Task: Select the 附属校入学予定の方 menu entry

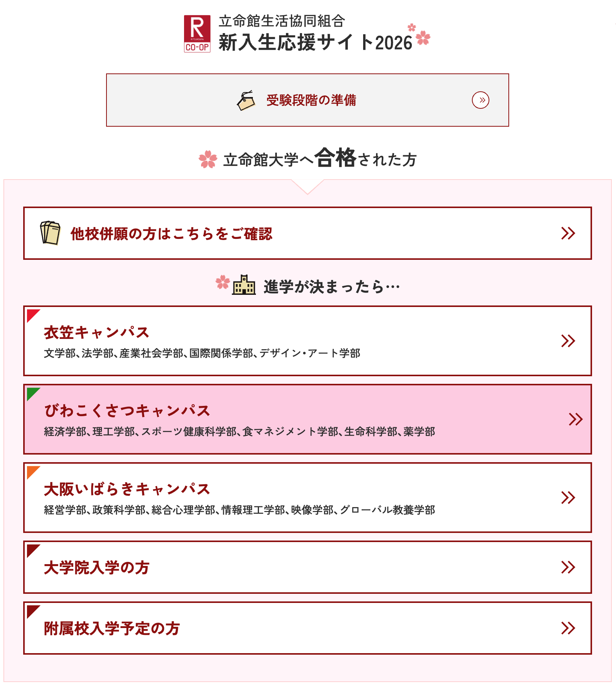Action: pos(112,628)
